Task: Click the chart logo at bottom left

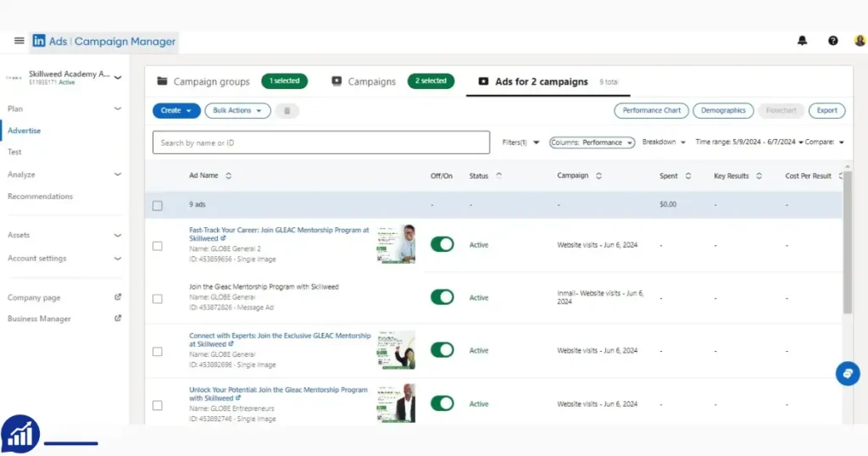Action: point(20,435)
